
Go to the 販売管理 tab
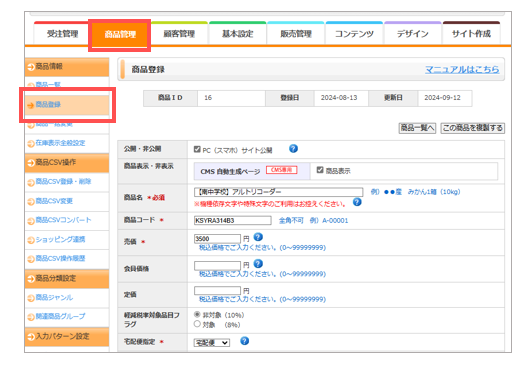[x=296, y=33]
